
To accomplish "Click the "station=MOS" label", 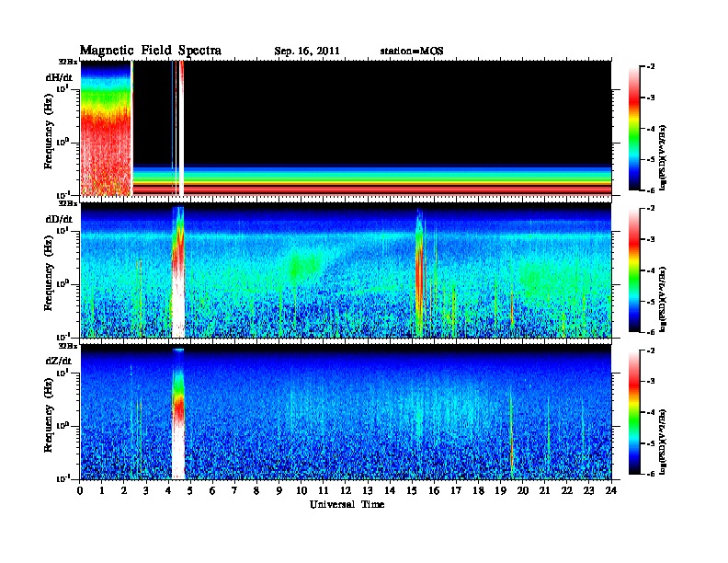I will point(412,51).
